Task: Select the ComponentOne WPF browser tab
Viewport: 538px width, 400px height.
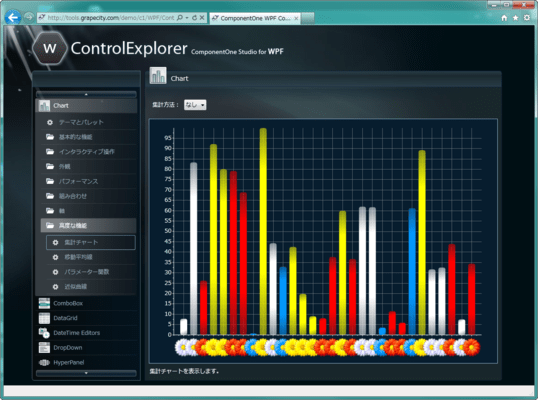Action: click(x=255, y=18)
